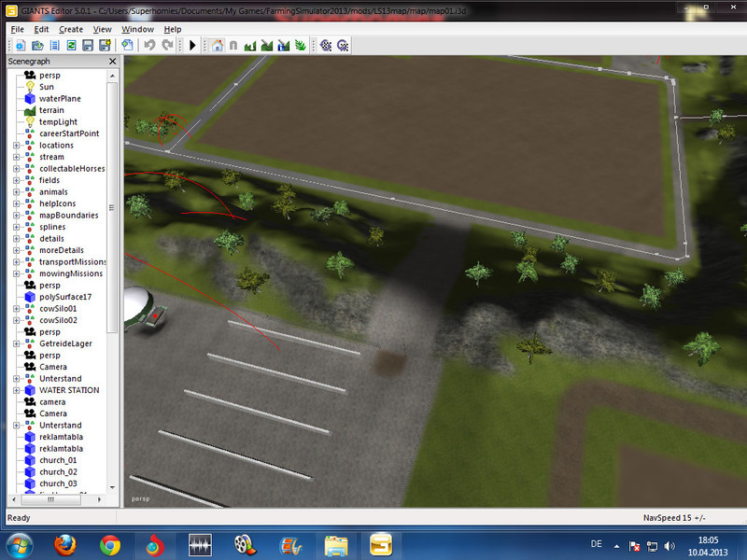The image size is (747, 560).
Task: Click scenegraph scroll up arrow
Action: (x=112, y=76)
